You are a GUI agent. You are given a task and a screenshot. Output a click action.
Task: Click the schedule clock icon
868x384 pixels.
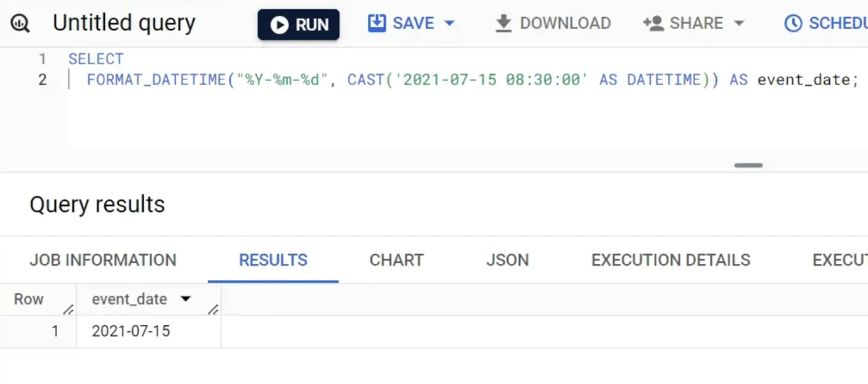(793, 24)
